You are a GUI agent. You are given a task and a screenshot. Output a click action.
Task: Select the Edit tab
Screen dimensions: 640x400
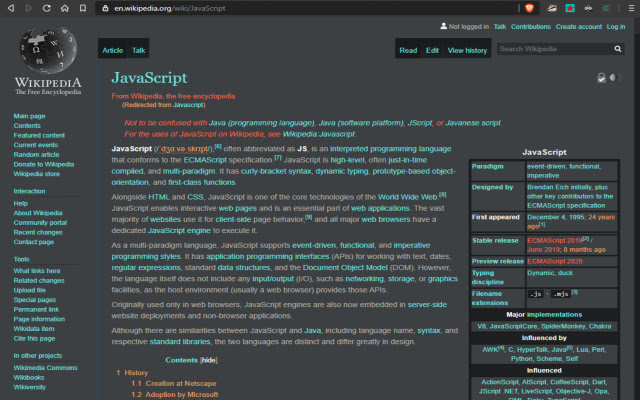tap(432, 51)
